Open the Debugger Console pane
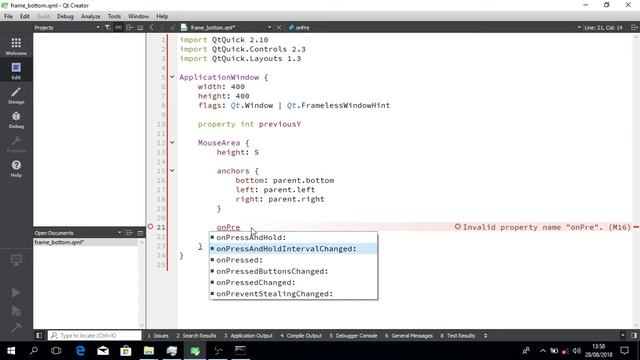Screen dimensions: 640x360 tap(353, 336)
